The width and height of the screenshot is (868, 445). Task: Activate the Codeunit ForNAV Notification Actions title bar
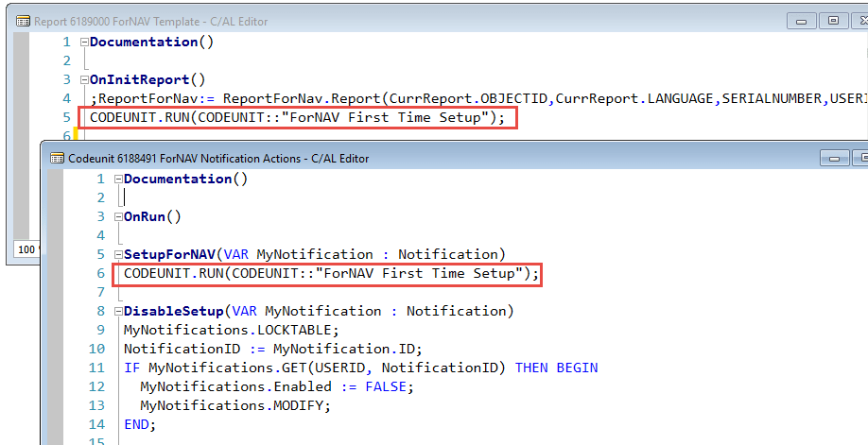click(x=473, y=158)
